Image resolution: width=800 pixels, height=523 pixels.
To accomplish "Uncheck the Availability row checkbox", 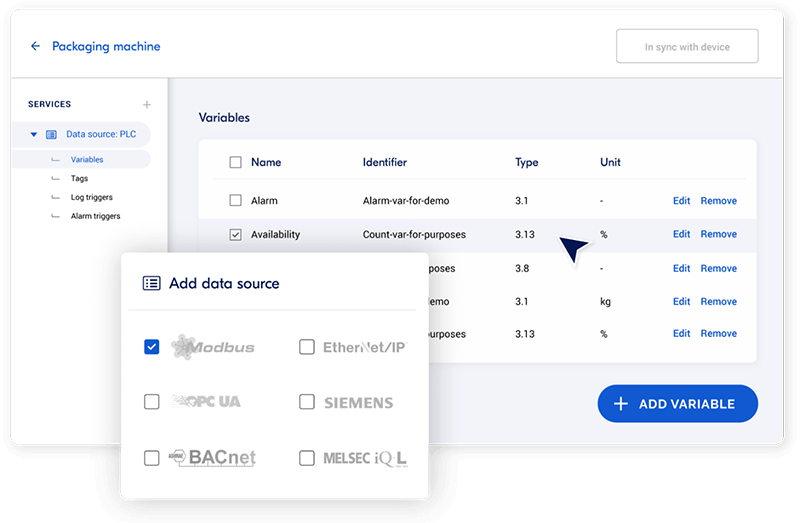I will click(x=235, y=235).
